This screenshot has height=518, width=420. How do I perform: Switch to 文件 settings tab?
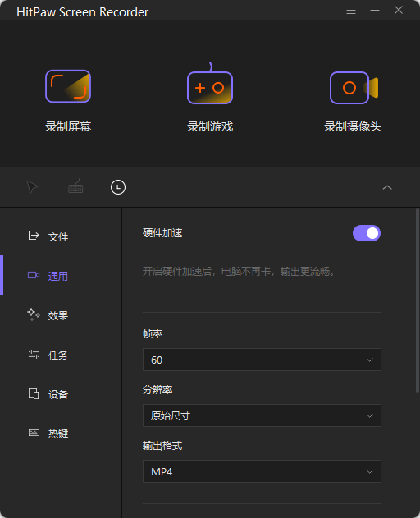pos(48,236)
